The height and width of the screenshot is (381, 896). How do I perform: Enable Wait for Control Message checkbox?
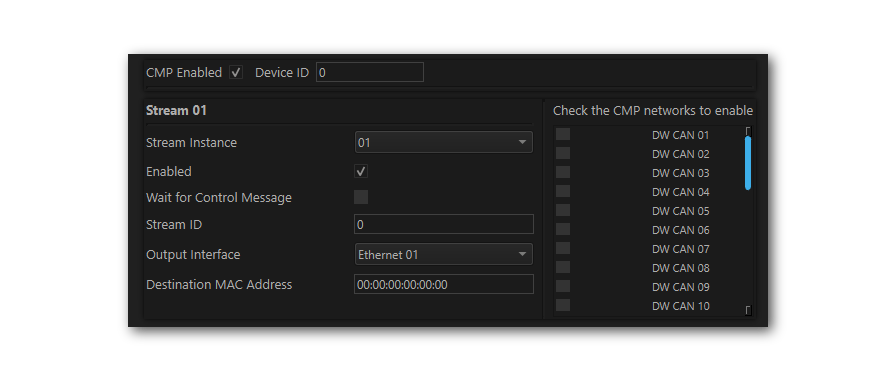point(361,198)
